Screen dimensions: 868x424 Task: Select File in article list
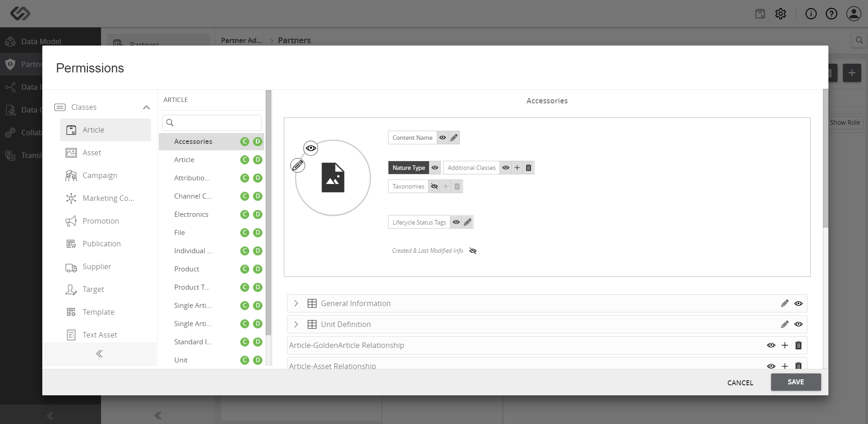click(x=180, y=233)
